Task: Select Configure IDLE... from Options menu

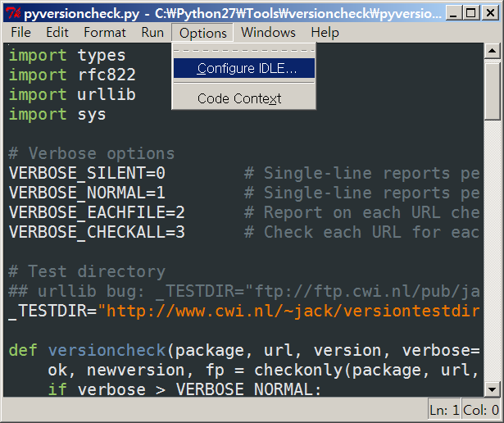Action: [244, 68]
